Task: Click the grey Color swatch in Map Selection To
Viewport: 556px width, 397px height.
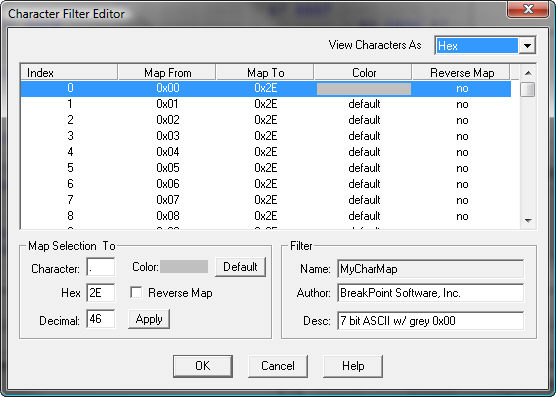Action: (184, 267)
